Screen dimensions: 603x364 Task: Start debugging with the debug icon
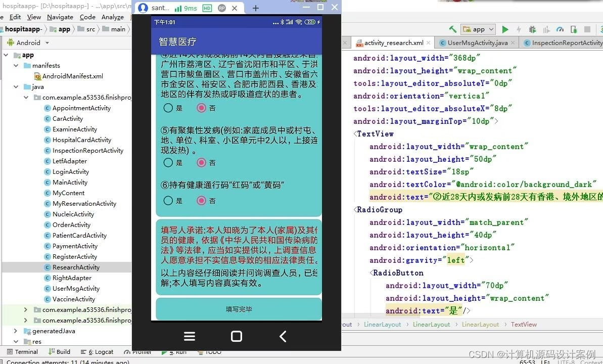pos(532,29)
